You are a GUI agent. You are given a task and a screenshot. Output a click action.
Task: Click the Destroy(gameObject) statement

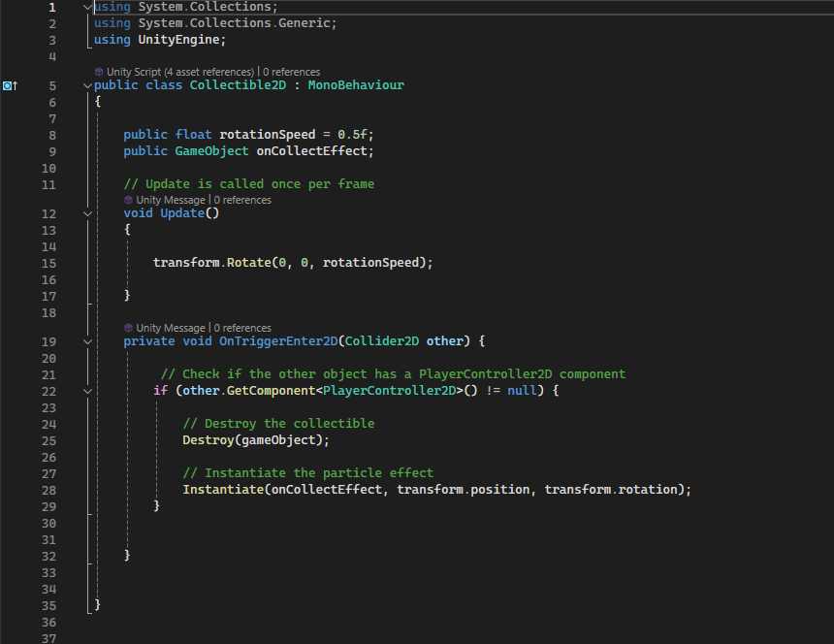(256, 440)
